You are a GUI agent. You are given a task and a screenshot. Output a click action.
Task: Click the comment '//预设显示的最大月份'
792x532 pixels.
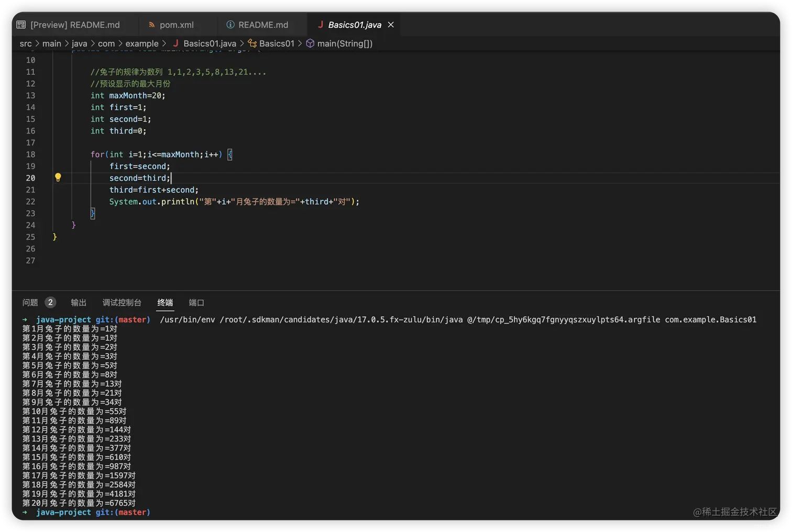click(x=130, y=84)
